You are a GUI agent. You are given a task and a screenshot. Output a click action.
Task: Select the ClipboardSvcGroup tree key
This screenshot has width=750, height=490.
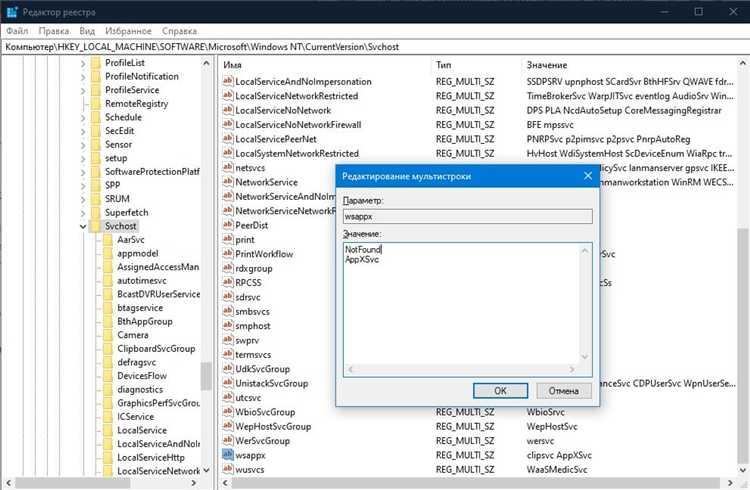coord(156,348)
